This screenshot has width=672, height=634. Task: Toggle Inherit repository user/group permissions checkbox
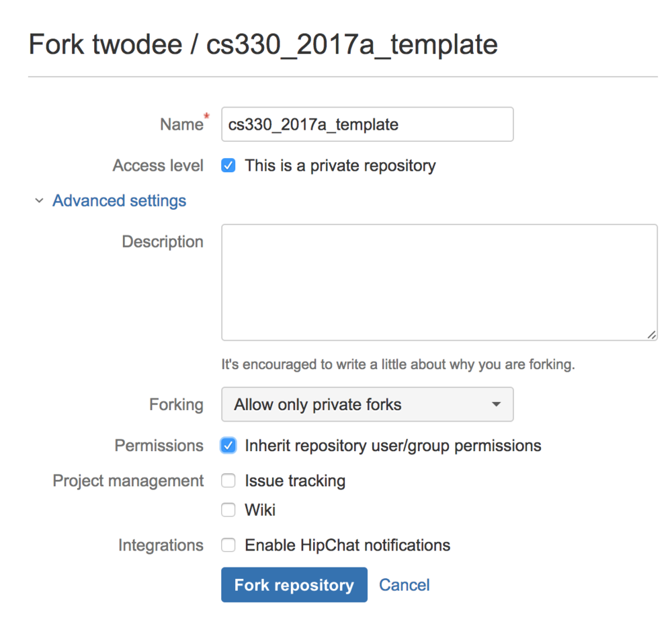pyautogui.click(x=228, y=446)
